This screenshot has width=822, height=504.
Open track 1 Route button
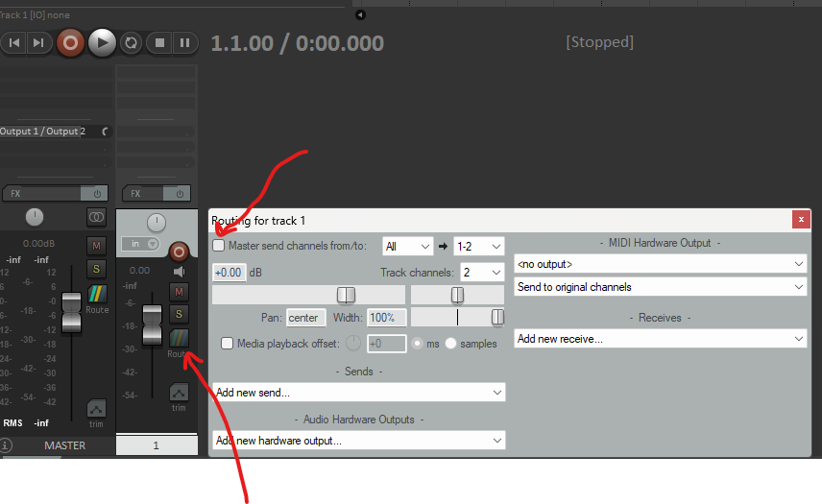coord(178,339)
